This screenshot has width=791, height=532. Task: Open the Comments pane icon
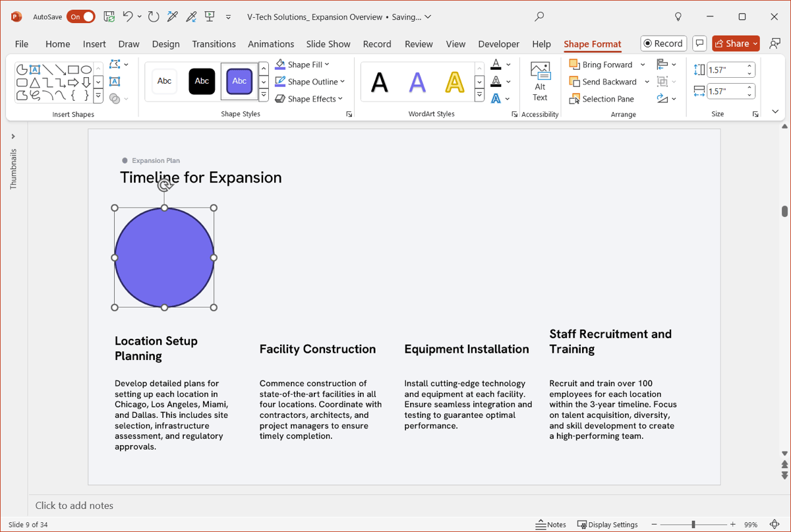pyautogui.click(x=699, y=44)
